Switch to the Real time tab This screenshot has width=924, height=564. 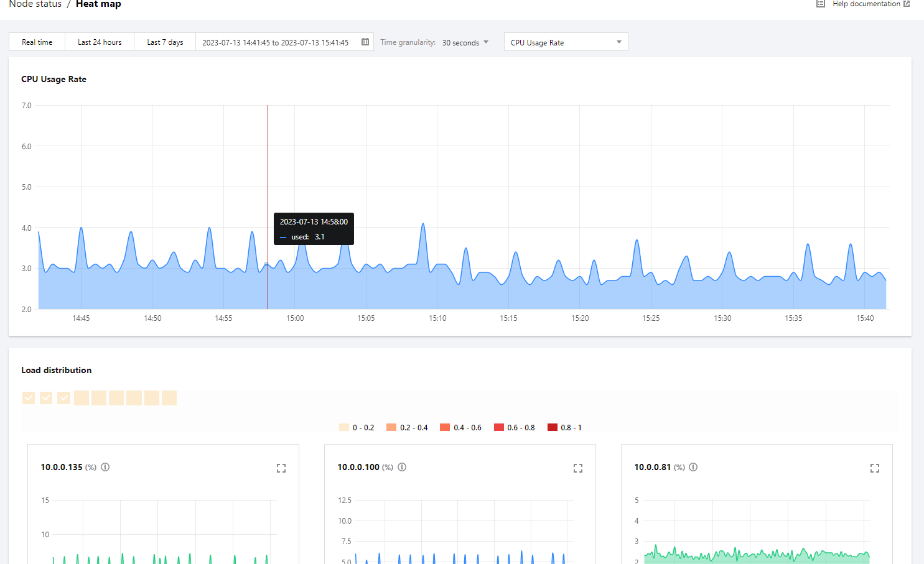(x=37, y=42)
